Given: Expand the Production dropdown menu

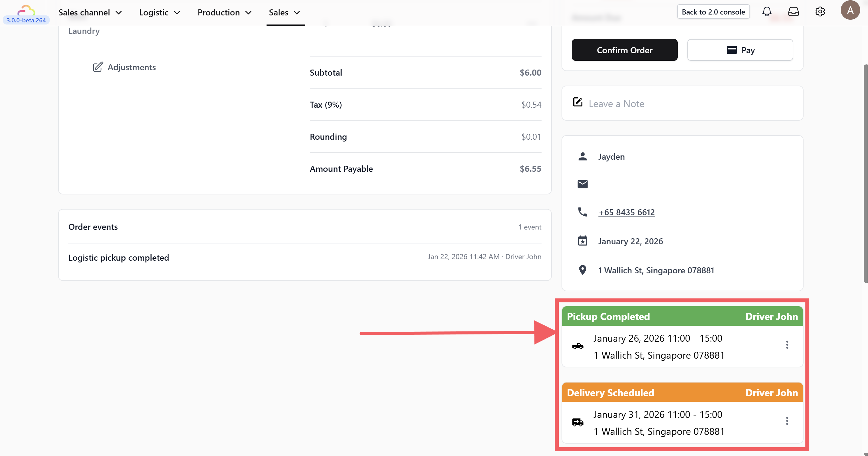Looking at the screenshot, I should pyautogui.click(x=224, y=12).
